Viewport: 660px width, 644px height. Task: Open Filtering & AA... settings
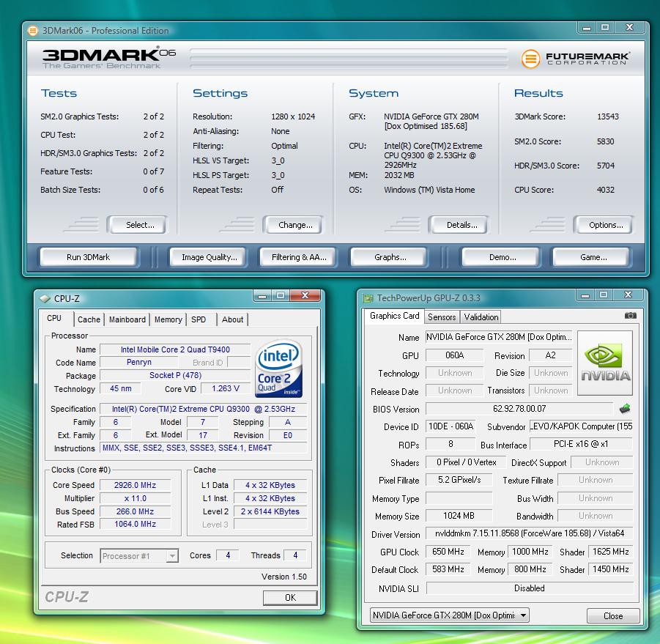(x=298, y=257)
